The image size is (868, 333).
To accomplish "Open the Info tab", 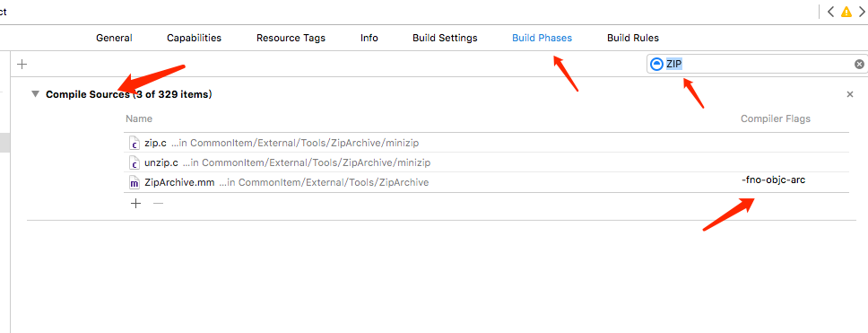I will 369,38.
